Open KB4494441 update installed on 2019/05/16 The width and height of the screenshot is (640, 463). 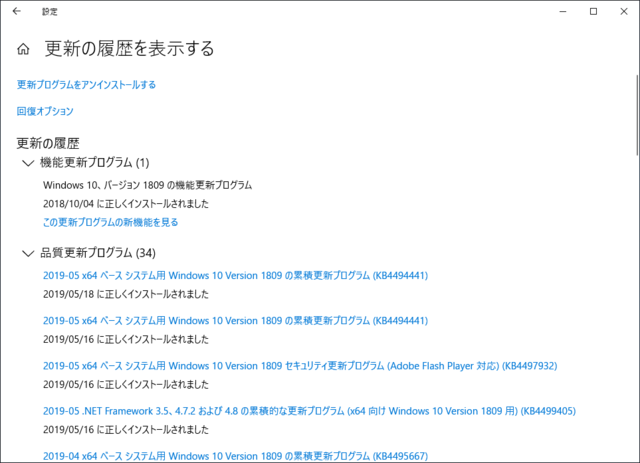tap(236, 321)
